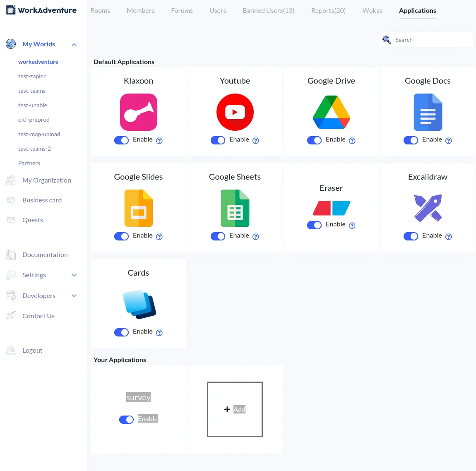Switch off Google Slides toggle
Image resolution: width=476 pixels, height=471 pixels.
tap(121, 236)
